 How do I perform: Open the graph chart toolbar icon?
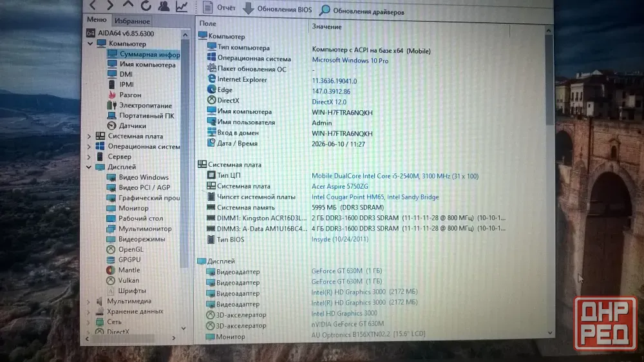tap(182, 6)
